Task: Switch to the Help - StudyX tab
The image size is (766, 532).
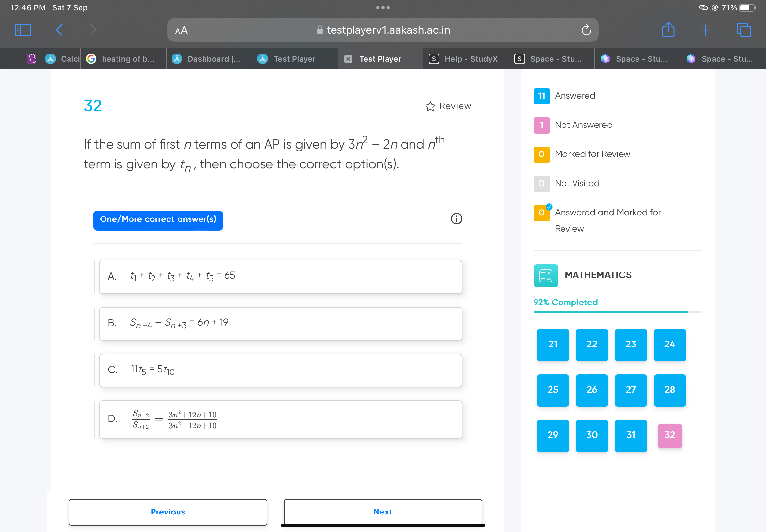Action: pyautogui.click(x=466, y=59)
